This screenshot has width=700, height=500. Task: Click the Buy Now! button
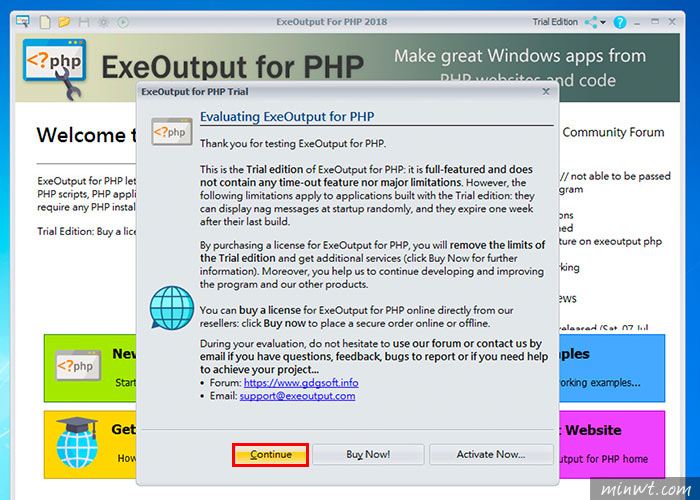coord(368,454)
